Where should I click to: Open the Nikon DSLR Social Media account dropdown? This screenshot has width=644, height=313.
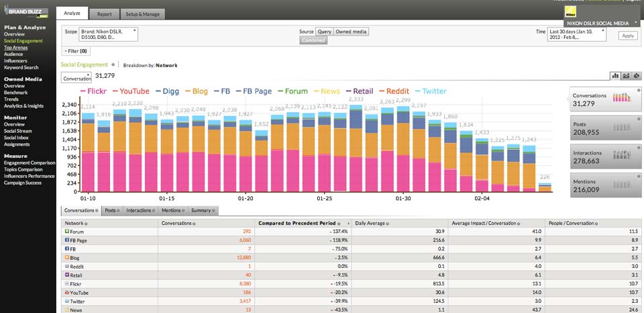click(601, 24)
